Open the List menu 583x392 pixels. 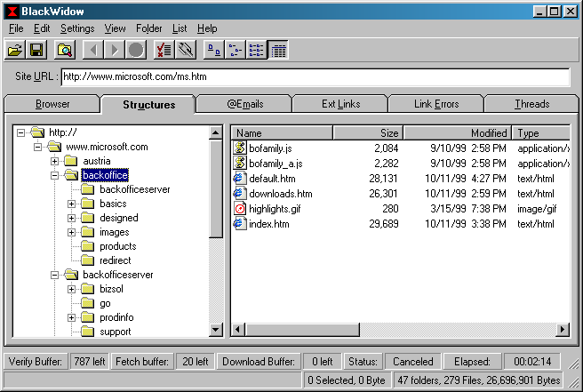(x=180, y=28)
